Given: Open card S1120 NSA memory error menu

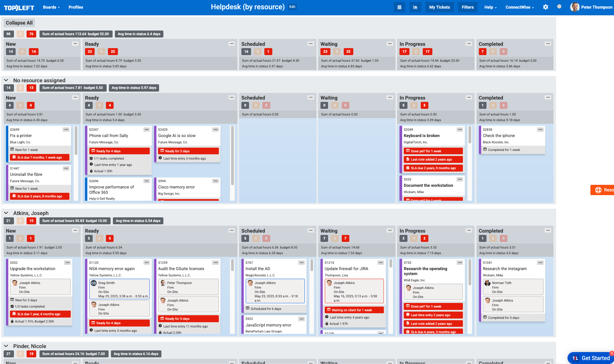Looking at the screenshot, I should [146, 262].
